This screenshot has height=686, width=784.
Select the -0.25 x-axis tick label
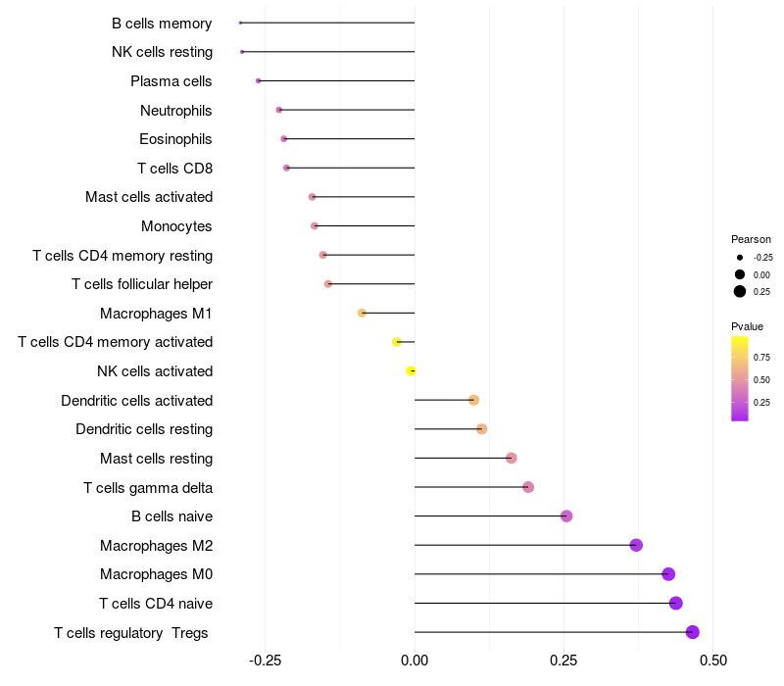point(265,661)
